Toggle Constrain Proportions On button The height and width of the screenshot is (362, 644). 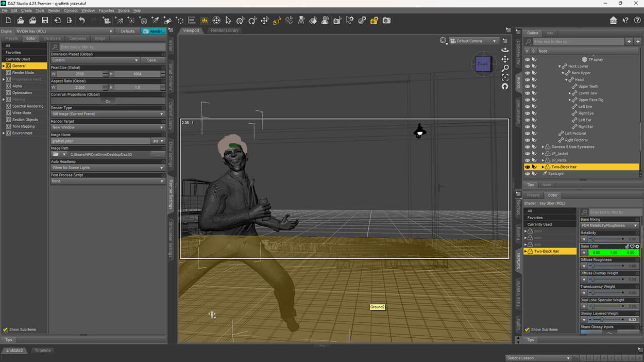(x=108, y=101)
